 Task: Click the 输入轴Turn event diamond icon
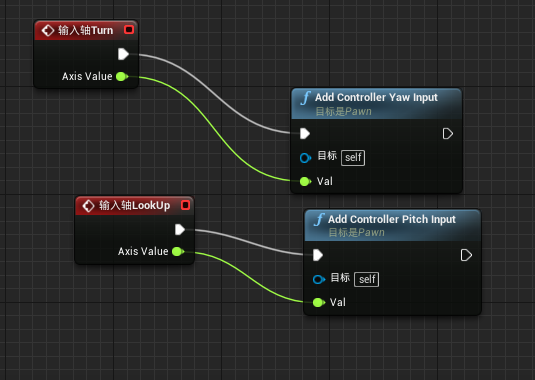coord(47,30)
